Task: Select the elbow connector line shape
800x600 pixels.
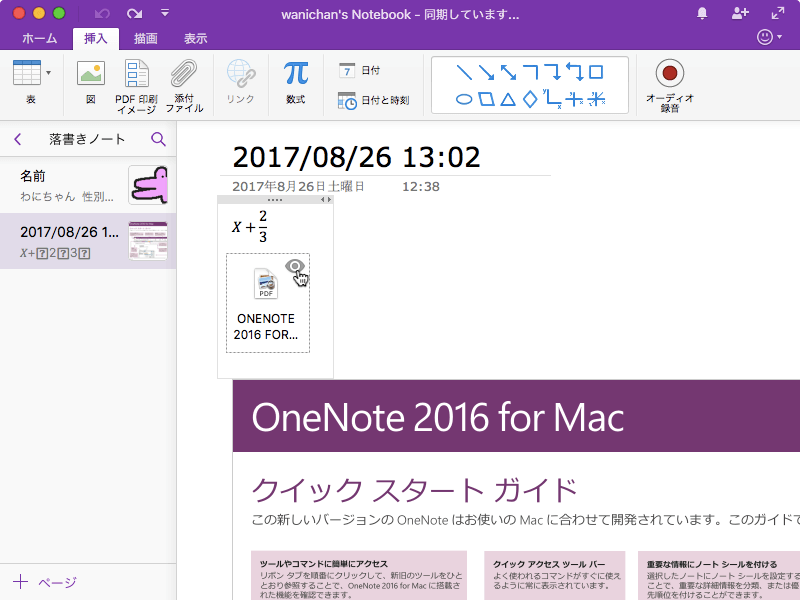Action: coord(531,72)
